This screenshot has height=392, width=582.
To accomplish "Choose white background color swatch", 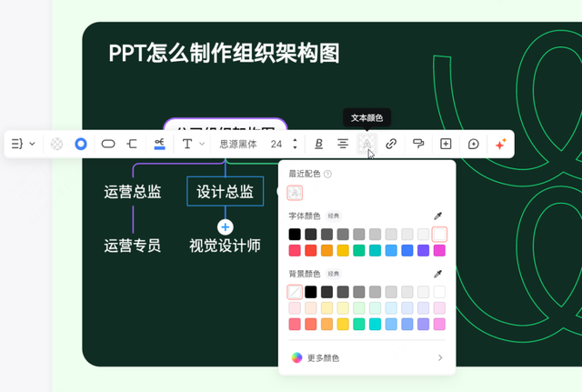I will (x=439, y=292).
